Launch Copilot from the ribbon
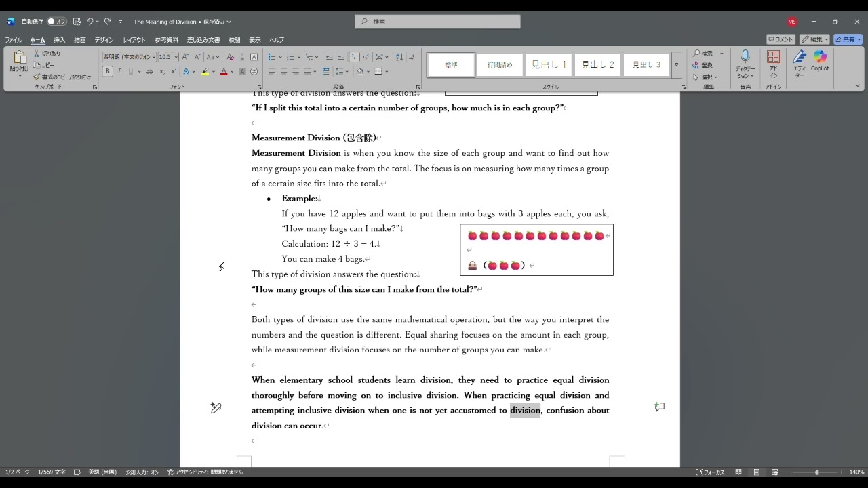Image resolution: width=868 pixels, height=488 pixels. pos(820,60)
